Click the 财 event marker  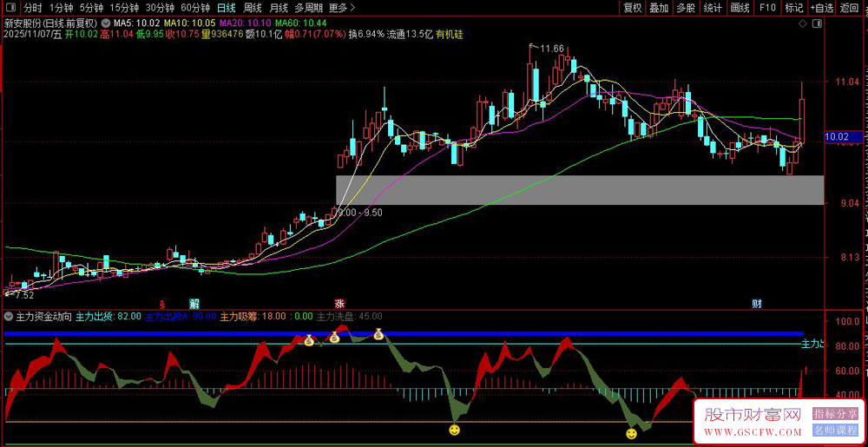(x=756, y=304)
